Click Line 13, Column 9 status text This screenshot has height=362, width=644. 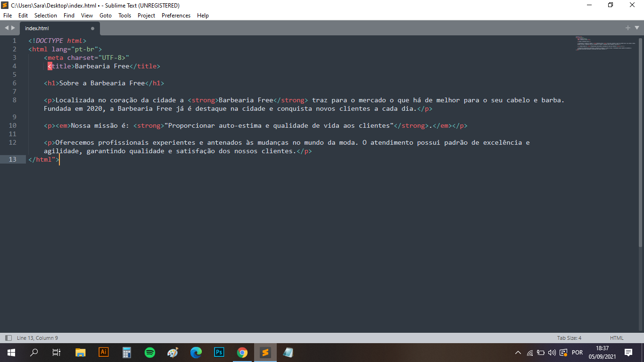point(37,338)
